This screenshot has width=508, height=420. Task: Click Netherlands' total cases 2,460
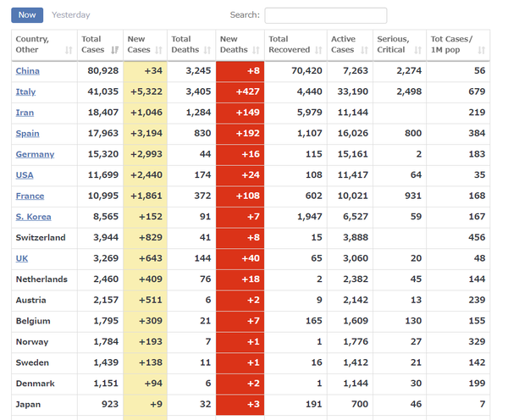coord(106,279)
